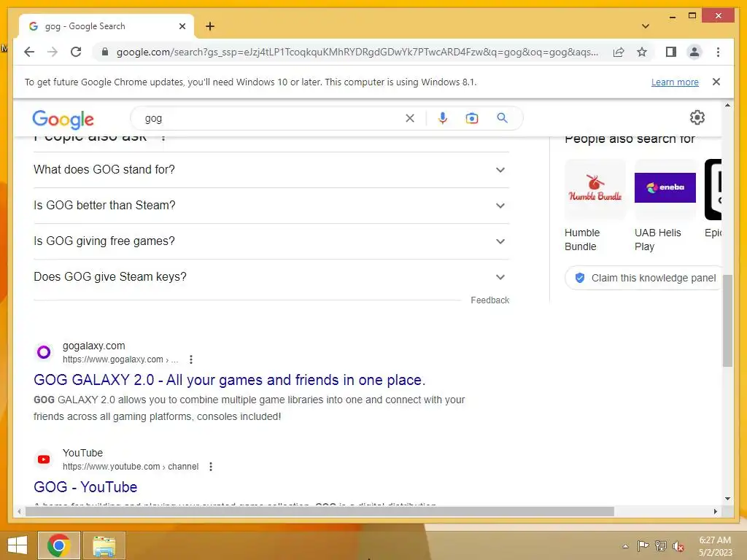Viewport: 747px width, 560px height.
Task: Open the 'GOG GALAXY 2.0' result link
Action: [229, 380]
